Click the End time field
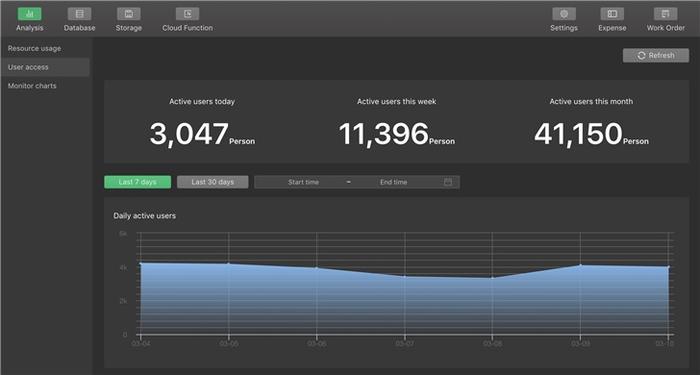 click(x=394, y=182)
